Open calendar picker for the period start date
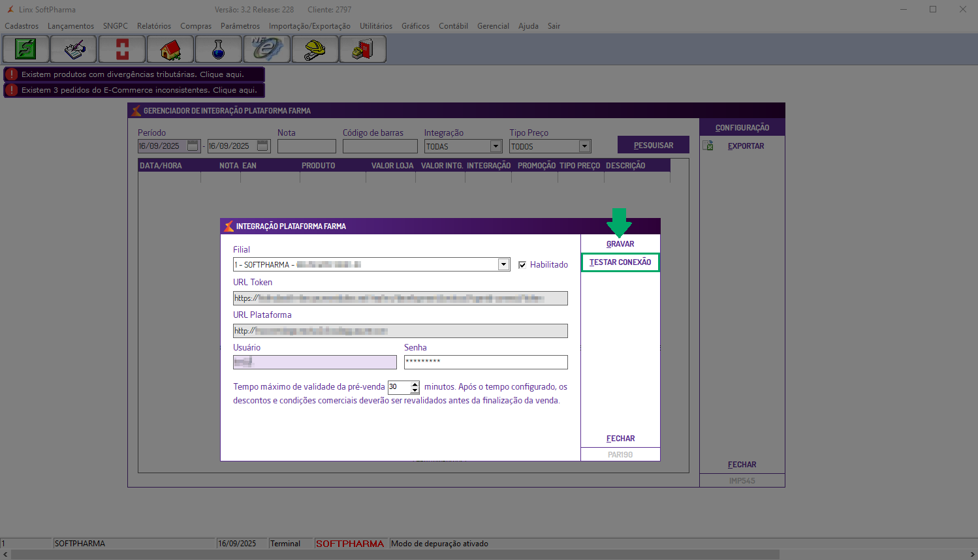The width and height of the screenshot is (978, 560). click(x=193, y=146)
